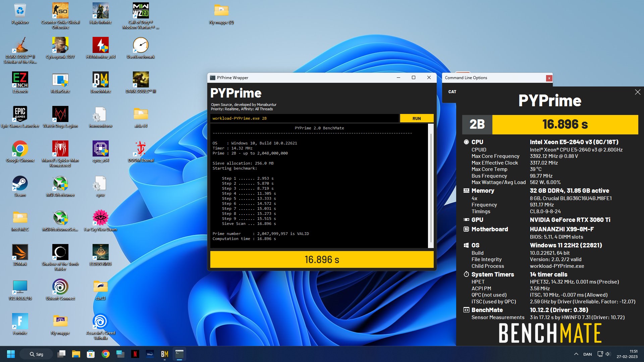Open ReBarState desktop icon
The height and width of the screenshot is (362, 644).
point(60,82)
